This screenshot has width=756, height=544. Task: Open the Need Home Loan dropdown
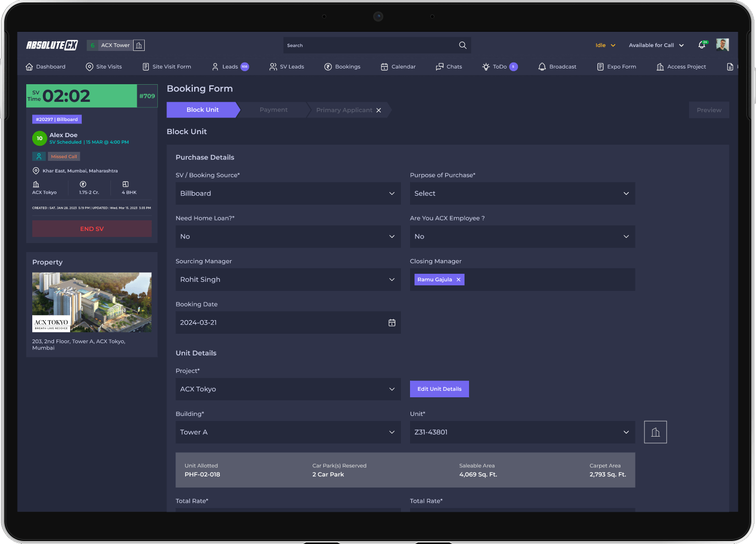pyautogui.click(x=288, y=236)
